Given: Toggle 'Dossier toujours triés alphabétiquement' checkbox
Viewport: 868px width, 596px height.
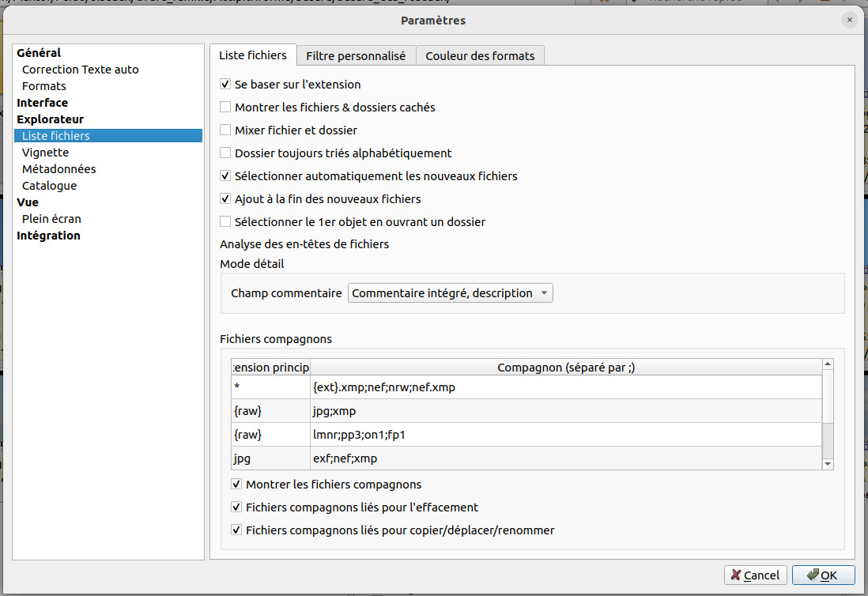Looking at the screenshot, I should pos(226,153).
